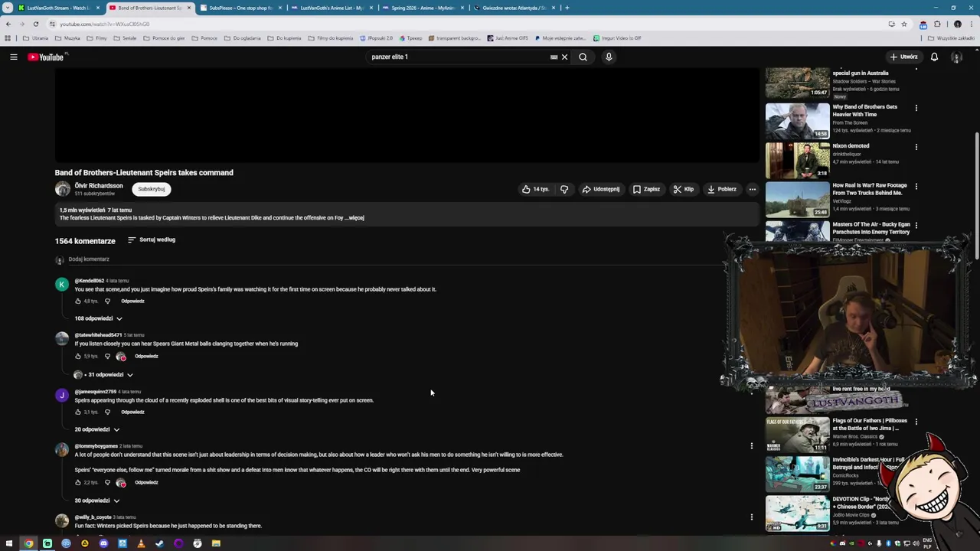Click Udostępnij share button
The width and height of the screenshot is (980, 551).
click(x=600, y=189)
